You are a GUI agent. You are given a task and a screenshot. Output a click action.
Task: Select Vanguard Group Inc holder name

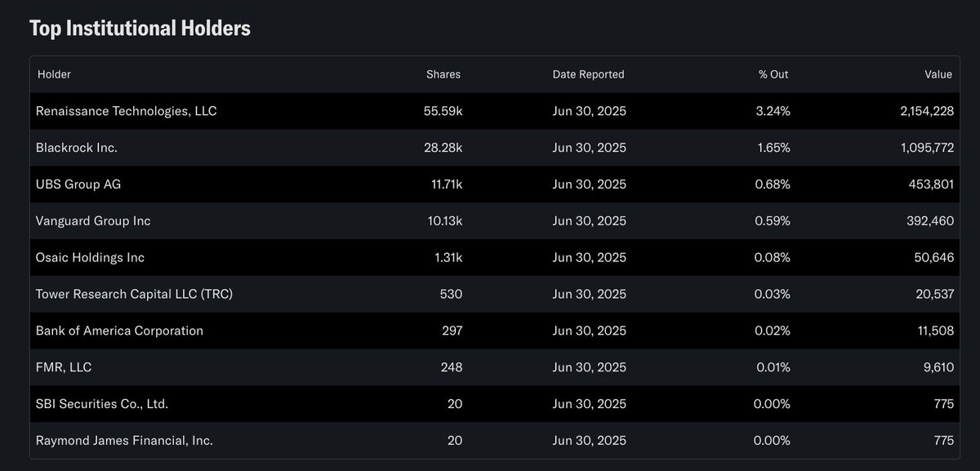click(93, 221)
